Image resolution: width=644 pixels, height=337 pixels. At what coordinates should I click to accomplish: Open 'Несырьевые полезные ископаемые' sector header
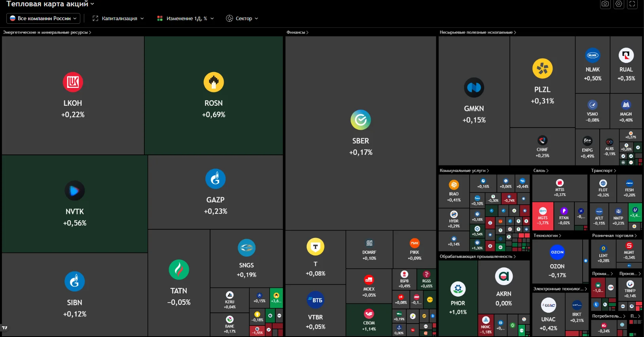click(x=478, y=32)
